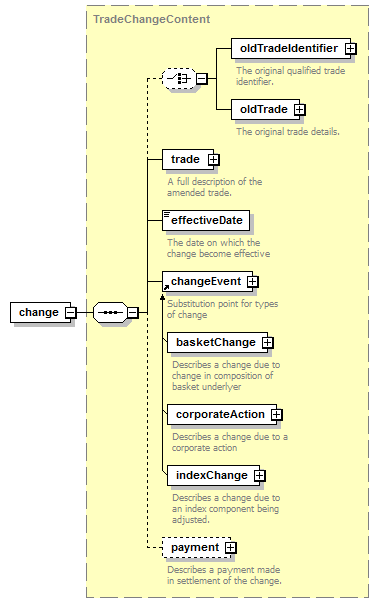Expand the basketChange plus box

tap(268, 342)
